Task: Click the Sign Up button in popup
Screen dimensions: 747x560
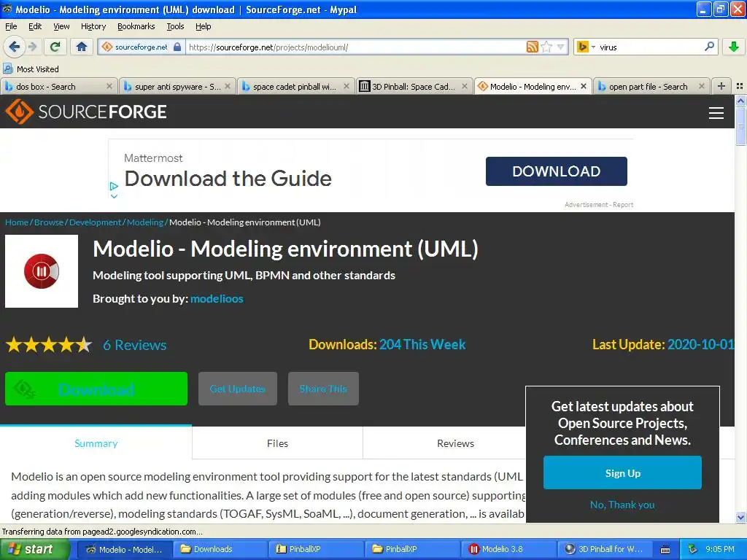Action: coord(623,472)
